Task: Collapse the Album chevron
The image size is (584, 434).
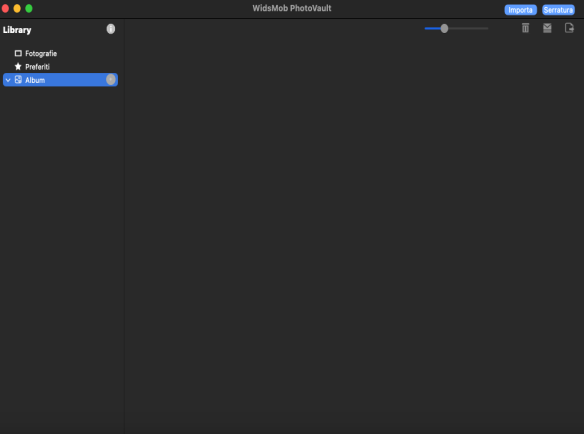Action: [x=8, y=80]
